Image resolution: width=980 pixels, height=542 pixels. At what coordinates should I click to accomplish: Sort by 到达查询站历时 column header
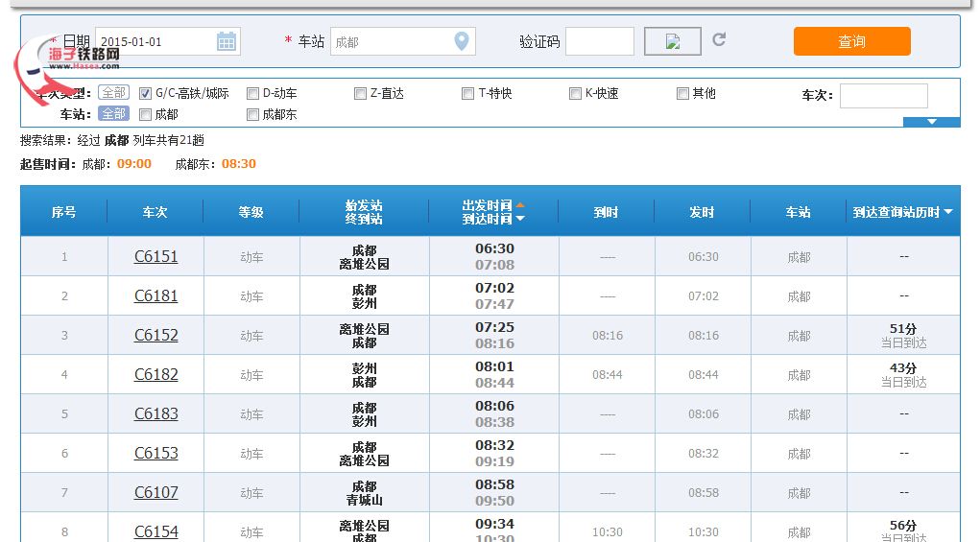(x=902, y=212)
